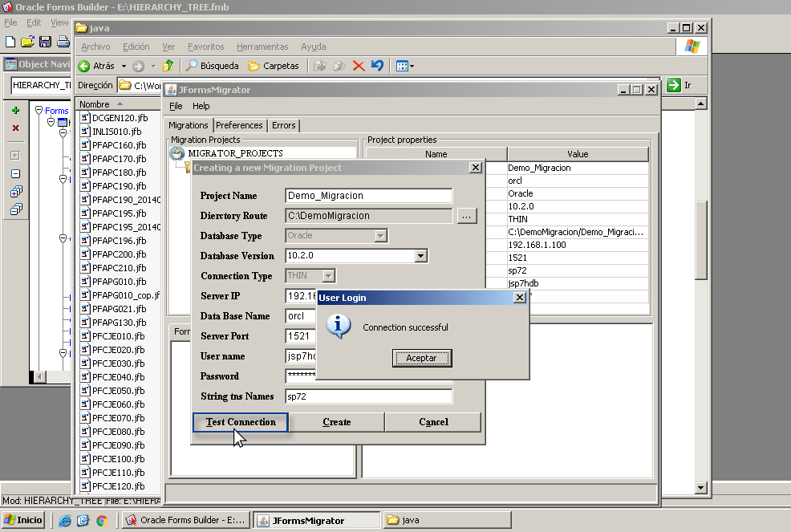Click the red X Delete icon in Object Navigator
Screen dimensions: 791x532
(x=15, y=128)
